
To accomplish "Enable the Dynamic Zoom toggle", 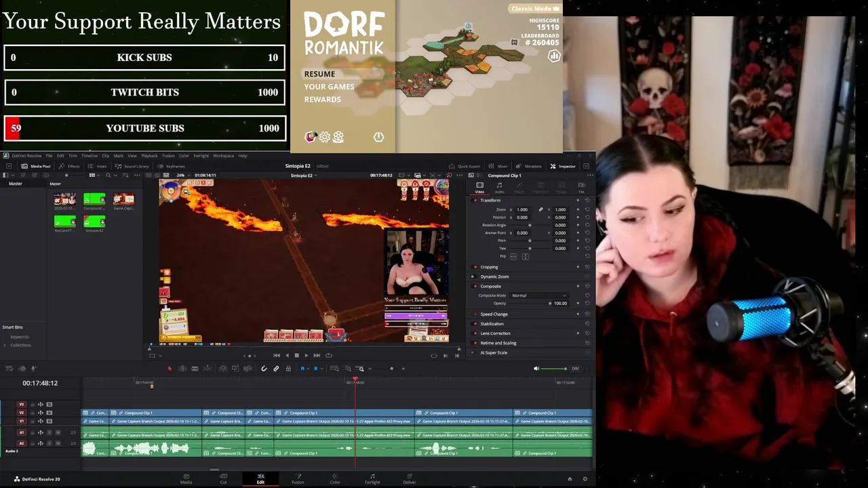I will [x=473, y=277].
